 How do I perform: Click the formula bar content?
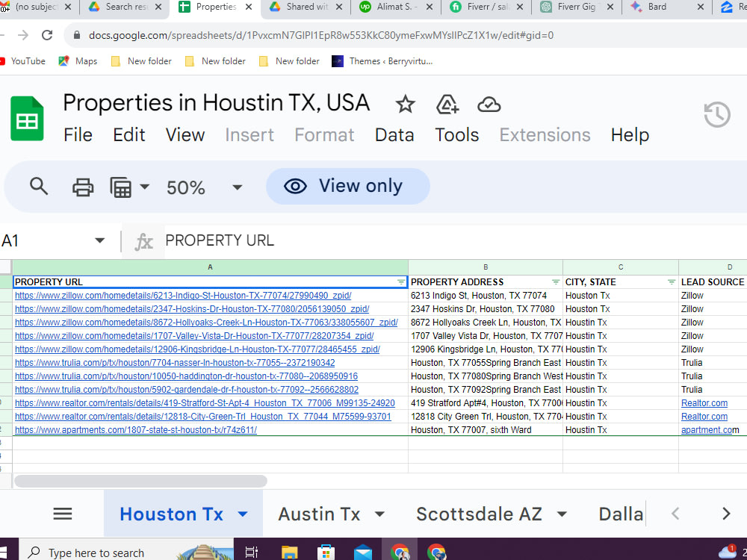coord(220,240)
